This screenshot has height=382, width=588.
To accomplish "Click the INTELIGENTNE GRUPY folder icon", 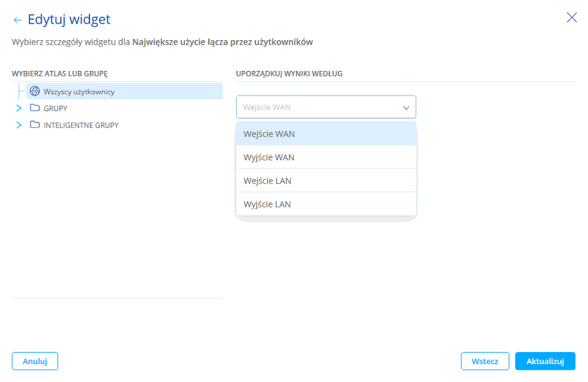I will click(35, 125).
